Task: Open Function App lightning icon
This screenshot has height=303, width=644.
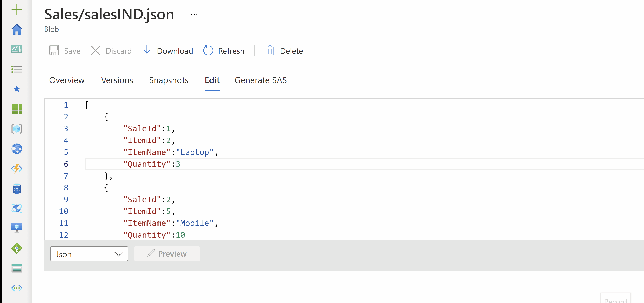Action: coord(17,168)
